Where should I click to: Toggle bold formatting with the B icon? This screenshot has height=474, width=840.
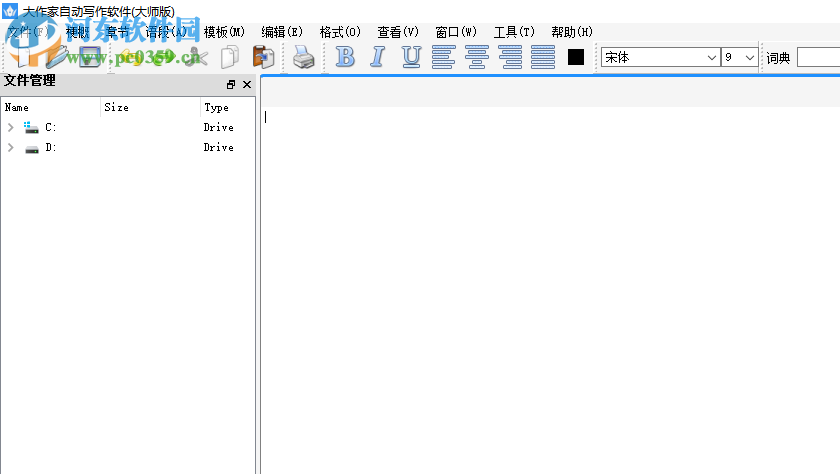[x=345, y=56]
